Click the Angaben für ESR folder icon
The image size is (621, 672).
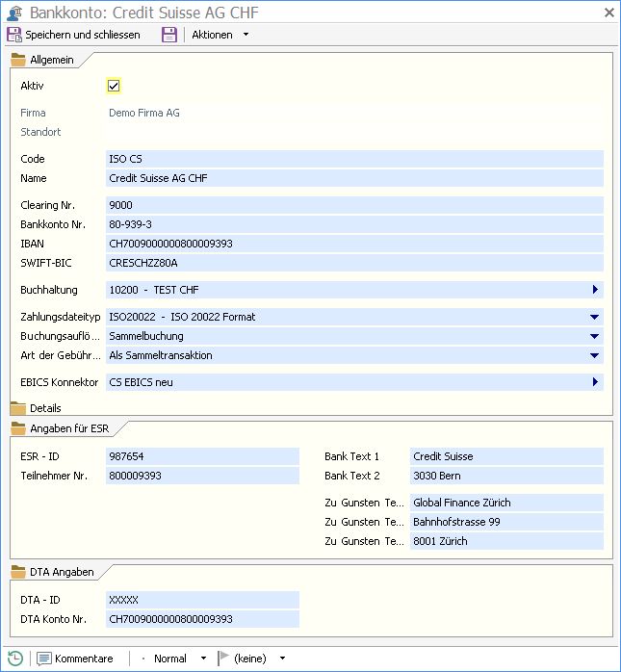18,427
